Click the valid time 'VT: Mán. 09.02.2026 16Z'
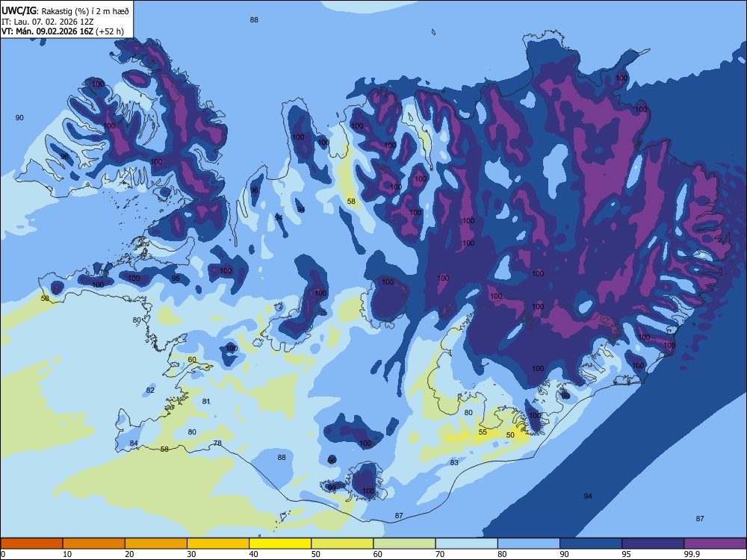Viewport: 747px width, 560px height. click(47, 31)
